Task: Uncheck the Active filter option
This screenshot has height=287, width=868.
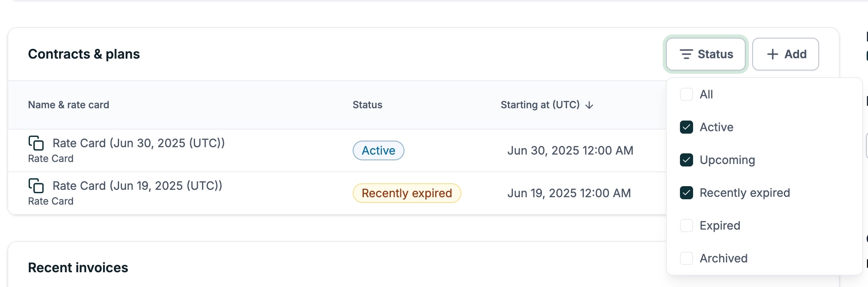Action: [686, 127]
